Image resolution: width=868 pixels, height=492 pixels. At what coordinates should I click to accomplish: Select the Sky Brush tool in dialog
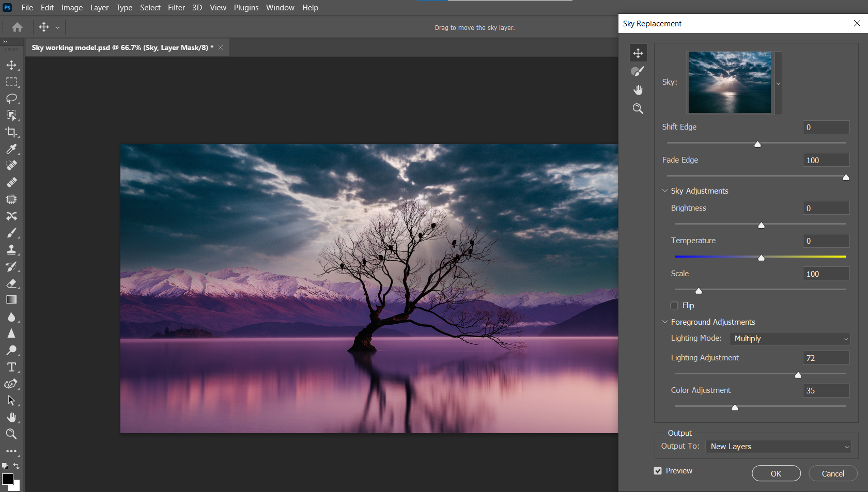[638, 72]
